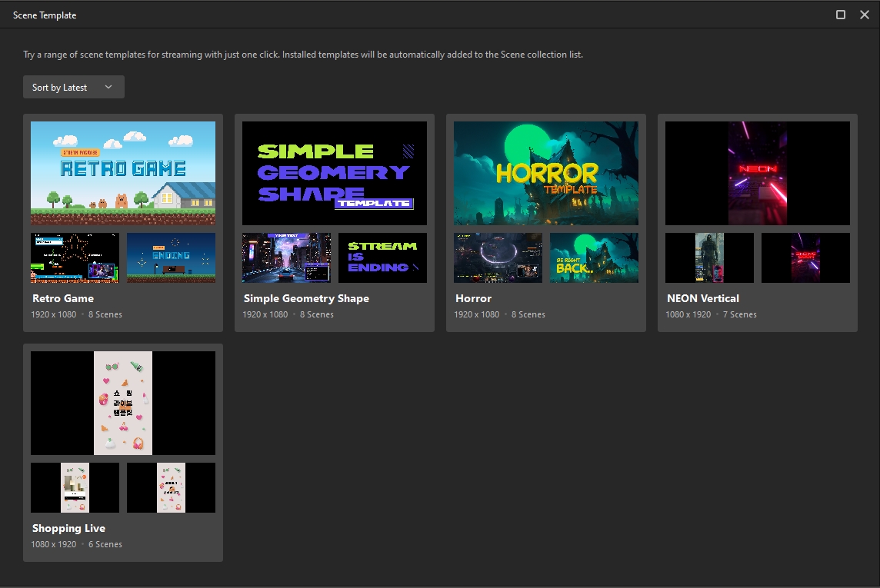The image size is (880, 588).
Task: Click the Horror template title
Action: click(473, 298)
